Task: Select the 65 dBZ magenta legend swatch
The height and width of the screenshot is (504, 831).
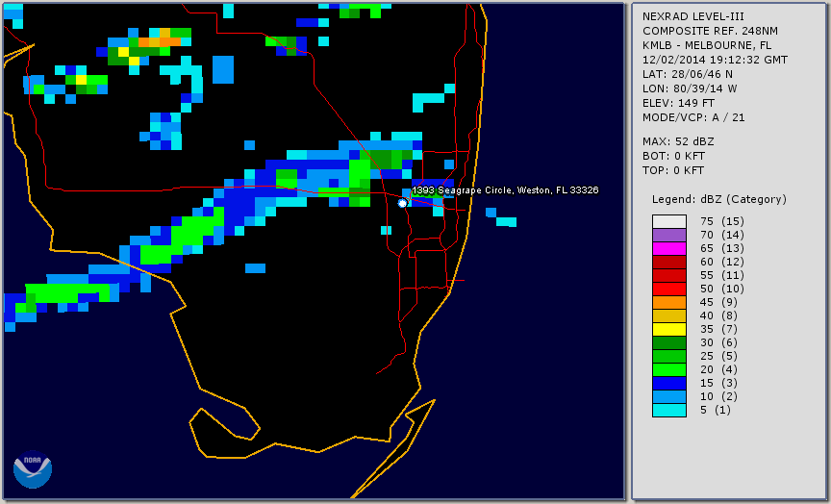Action: pos(669,248)
